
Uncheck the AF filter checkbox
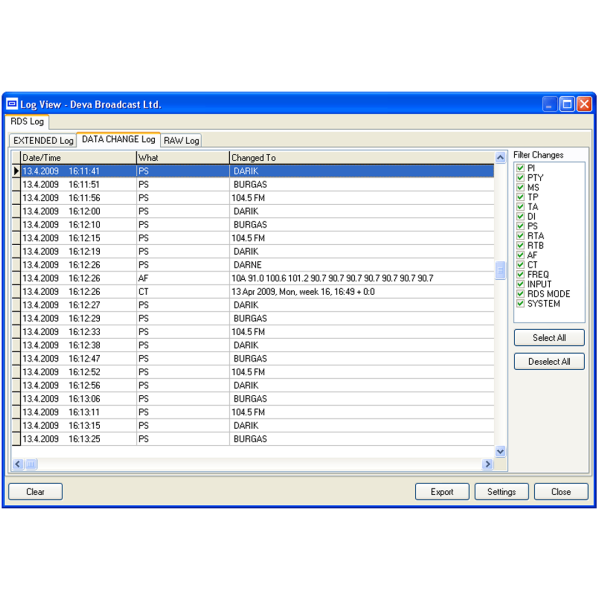click(x=520, y=255)
